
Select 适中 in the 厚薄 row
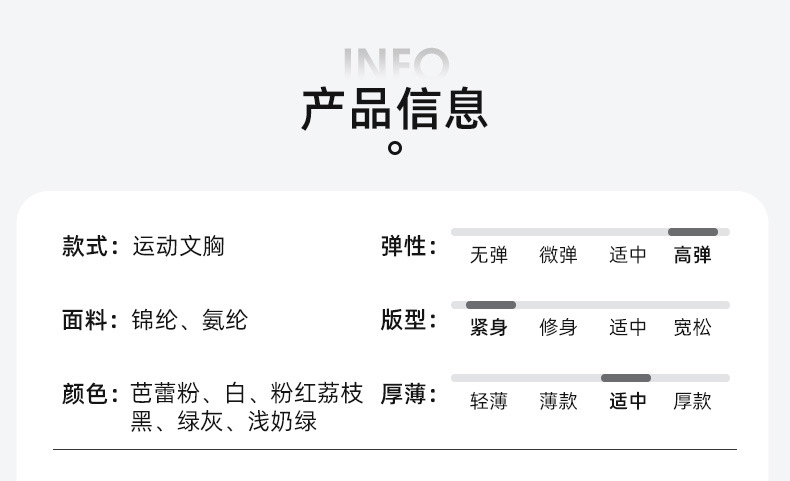coord(628,401)
